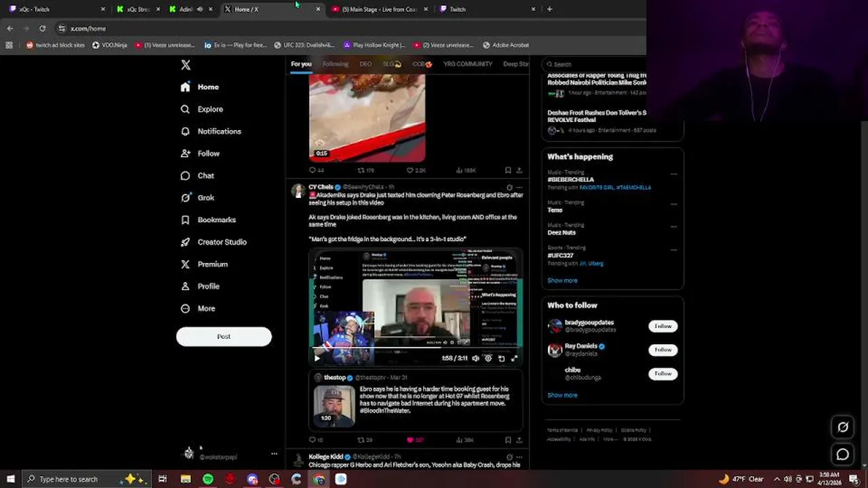Reload the page with refresh button

pyautogui.click(x=42, y=28)
